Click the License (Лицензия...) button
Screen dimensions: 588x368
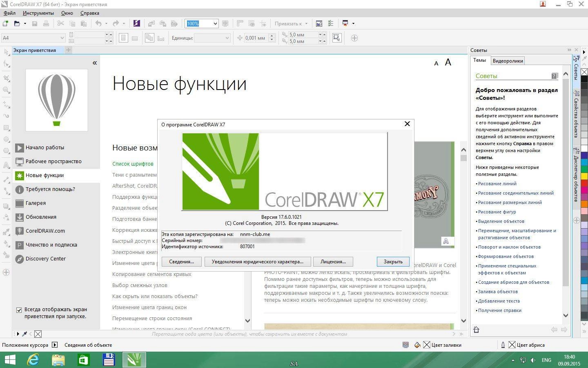[x=333, y=262]
